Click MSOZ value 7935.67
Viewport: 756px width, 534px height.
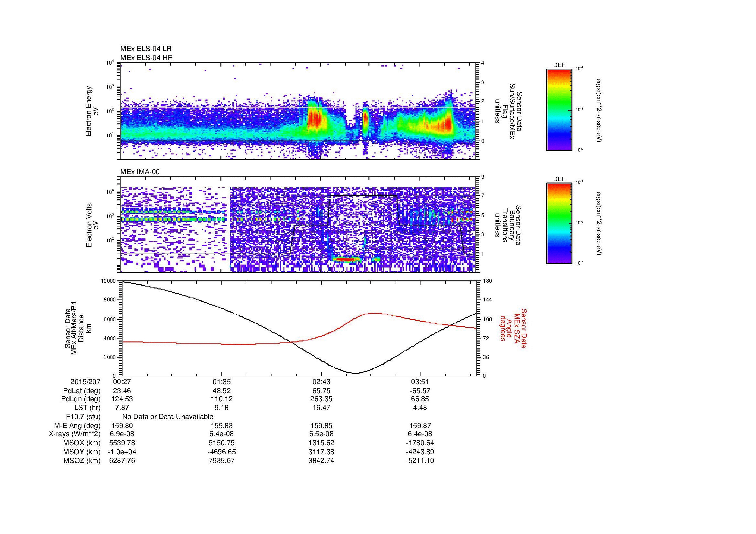[x=222, y=461]
